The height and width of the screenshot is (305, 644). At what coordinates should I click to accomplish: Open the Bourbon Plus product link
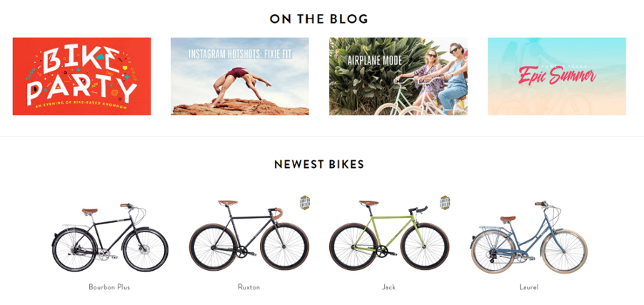(109, 287)
